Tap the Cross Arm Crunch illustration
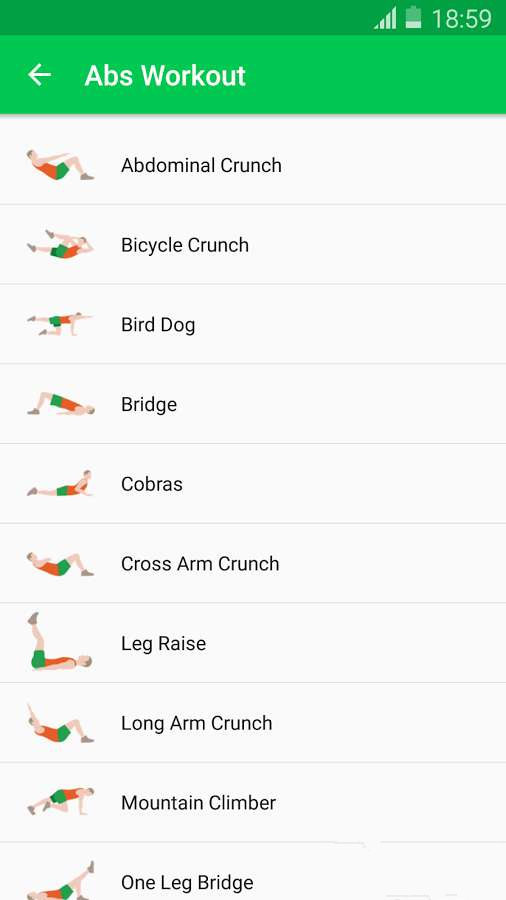Screen dimensions: 506x900 pos(60,564)
